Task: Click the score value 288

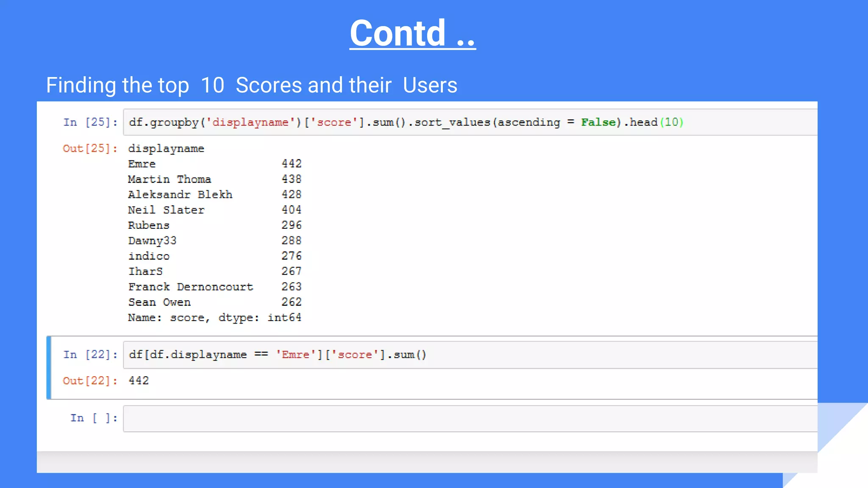Action: pyautogui.click(x=292, y=240)
